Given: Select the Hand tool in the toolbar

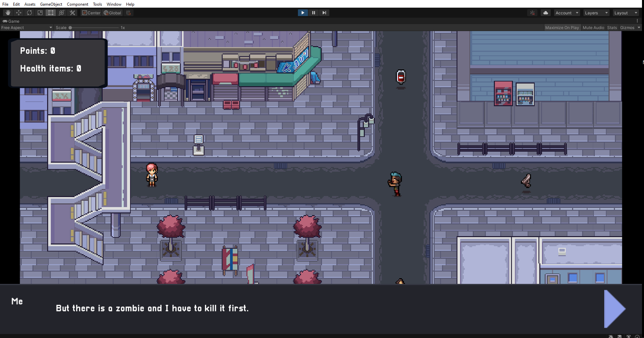Looking at the screenshot, I should click(x=7, y=13).
